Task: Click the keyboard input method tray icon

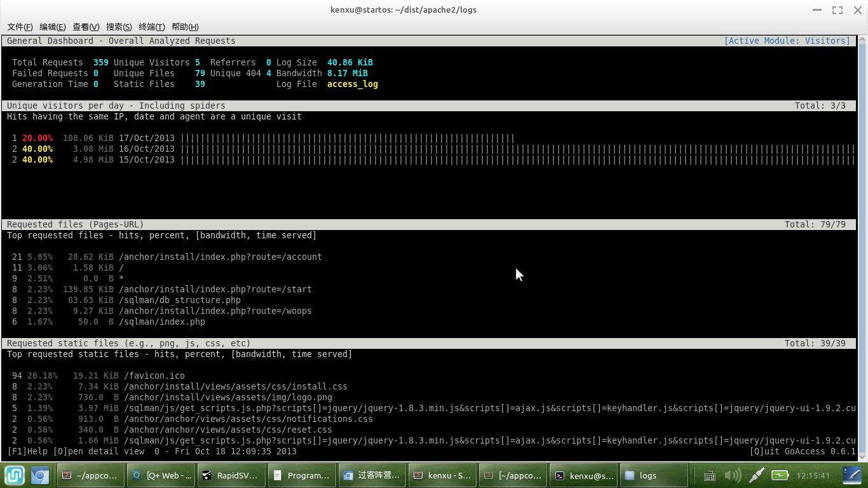Action: 710,475
